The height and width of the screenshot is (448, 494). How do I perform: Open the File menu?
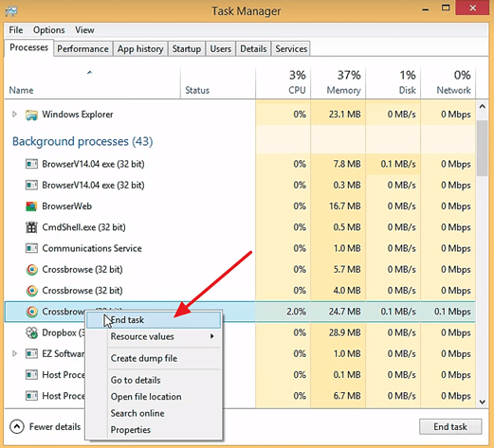coord(16,30)
